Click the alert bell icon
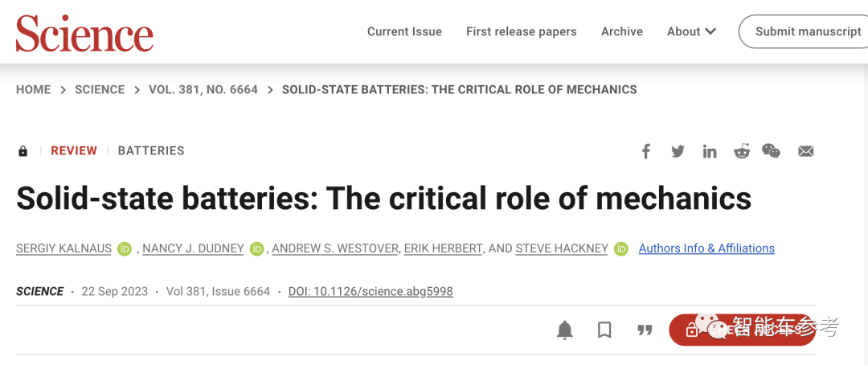The image size is (868, 365). (565, 330)
